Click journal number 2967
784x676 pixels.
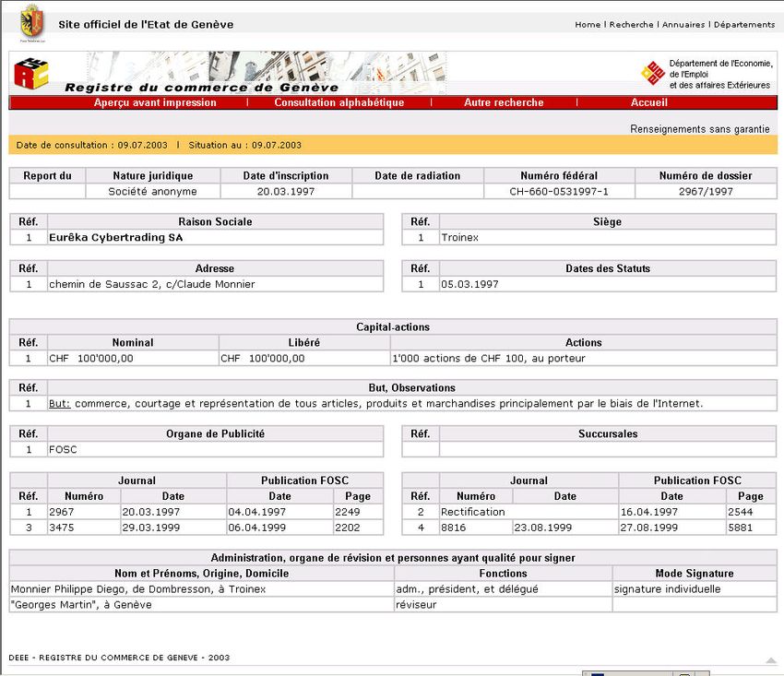coord(62,512)
